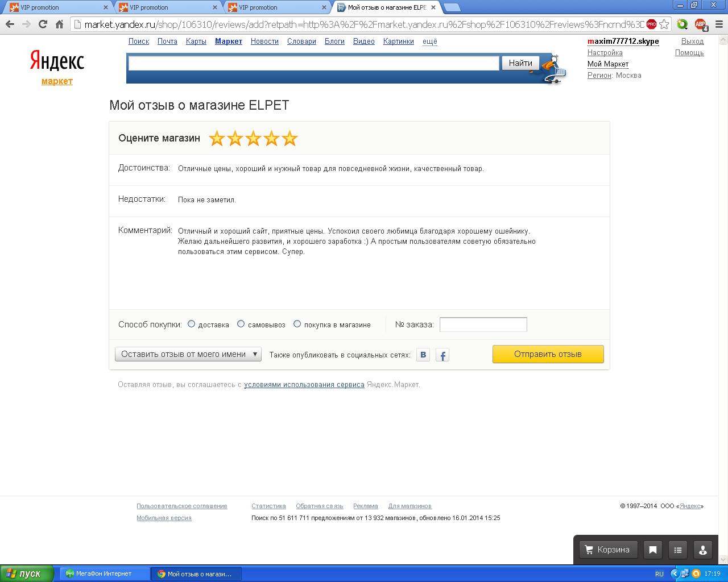The height and width of the screenshot is (582, 728).
Task: Rate the shop with third star
Action: click(x=253, y=138)
